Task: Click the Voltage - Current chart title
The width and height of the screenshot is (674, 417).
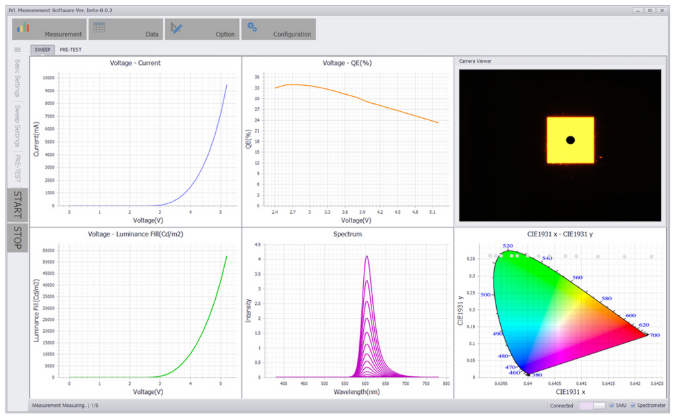Action: point(135,63)
